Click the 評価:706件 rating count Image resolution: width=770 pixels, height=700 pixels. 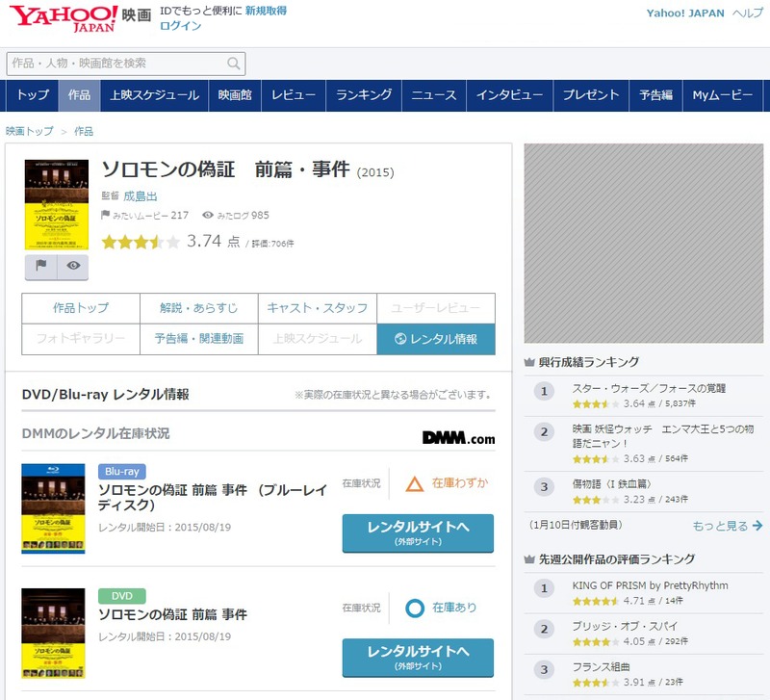click(x=272, y=244)
